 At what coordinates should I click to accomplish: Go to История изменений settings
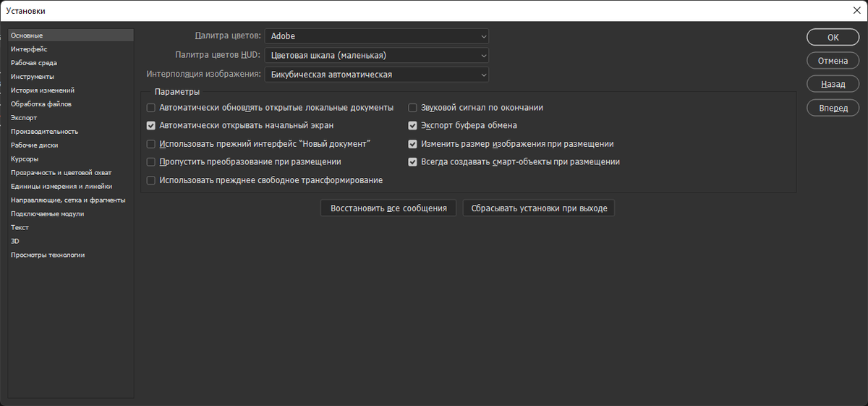click(71, 90)
